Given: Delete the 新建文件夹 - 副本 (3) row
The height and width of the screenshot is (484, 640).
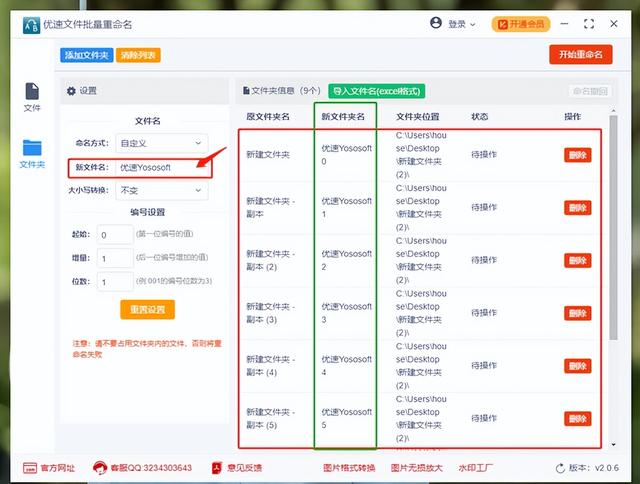Looking at the screenshot, I should [x=578, y=313].
